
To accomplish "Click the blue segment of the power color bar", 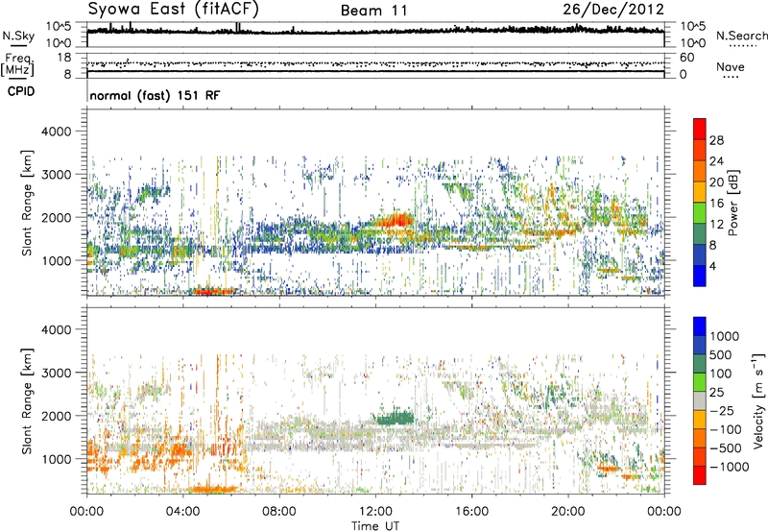I will [x=700, y=276].
